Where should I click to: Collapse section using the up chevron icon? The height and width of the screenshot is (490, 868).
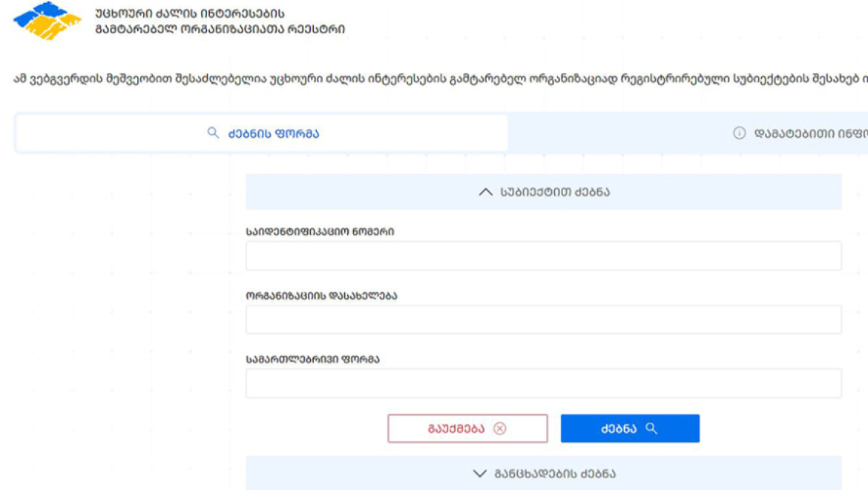coord(485,192)
